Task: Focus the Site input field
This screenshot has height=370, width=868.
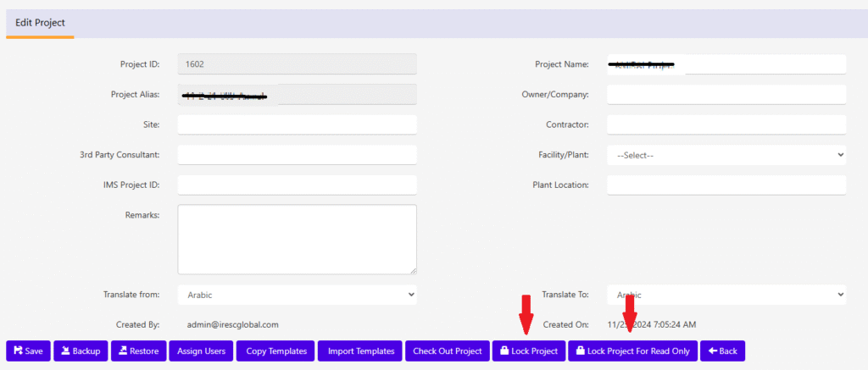Action: pyautogui.click(x=297, y=124)
